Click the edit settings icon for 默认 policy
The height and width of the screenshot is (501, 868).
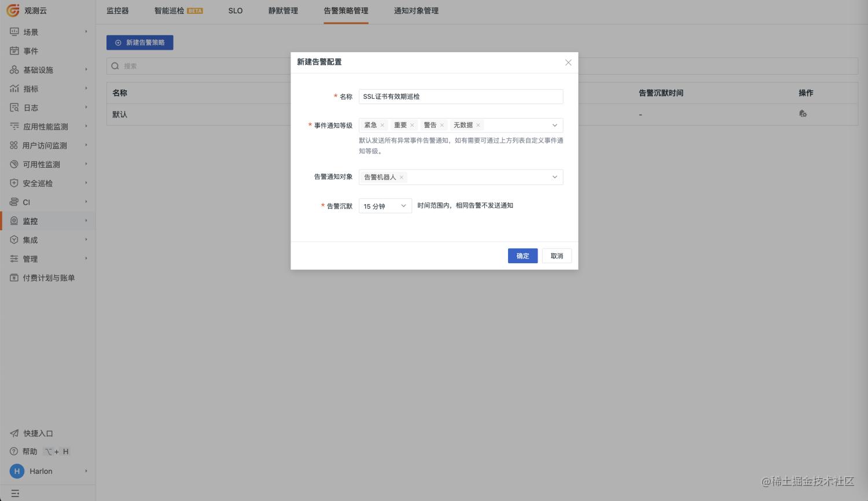click(803, 113)
